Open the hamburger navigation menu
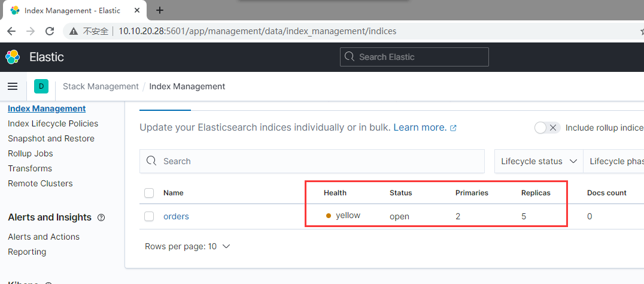 13,86
